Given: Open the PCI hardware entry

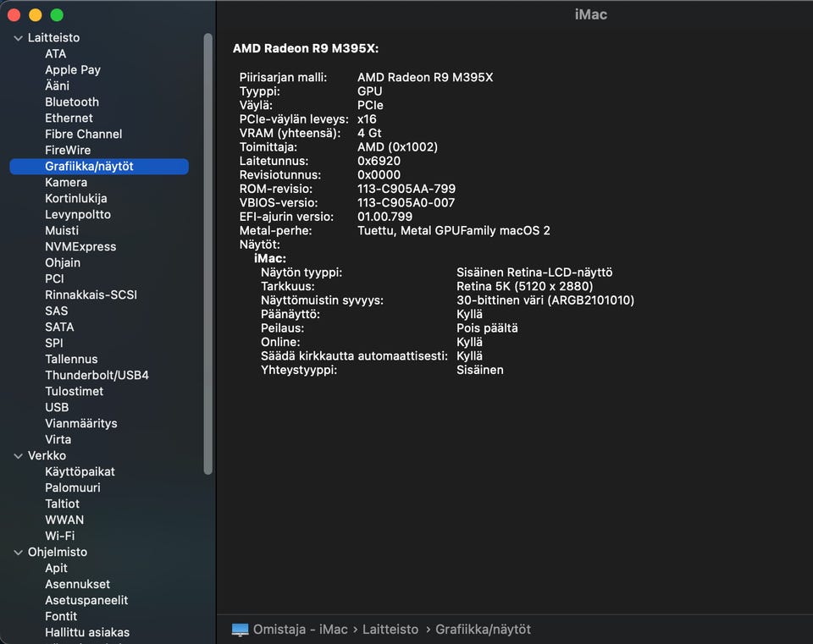Looking at the screenshot, I should (x=54, y=278).
